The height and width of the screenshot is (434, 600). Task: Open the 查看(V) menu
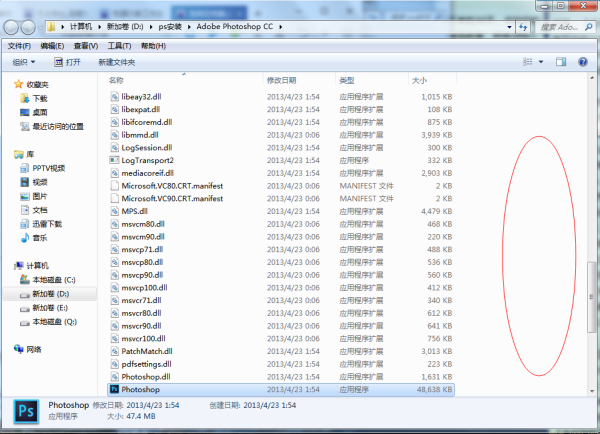[86, 46]
